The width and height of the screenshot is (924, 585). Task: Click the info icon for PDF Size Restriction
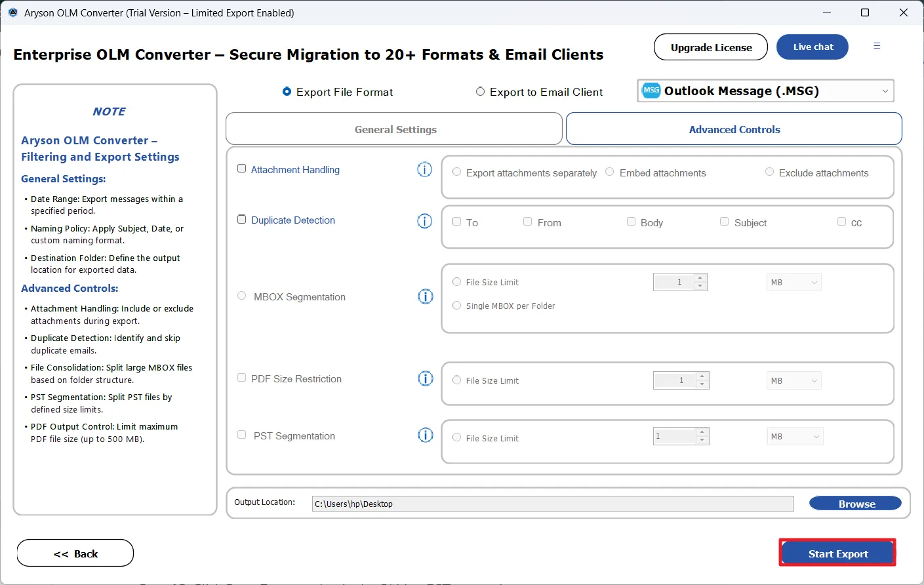[425, 378]
